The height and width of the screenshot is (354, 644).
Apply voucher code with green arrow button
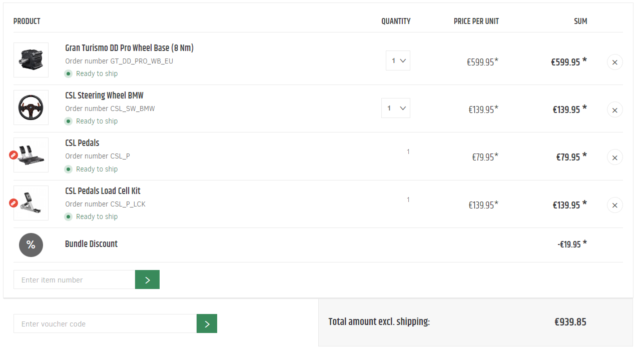(x=207, y=324)
